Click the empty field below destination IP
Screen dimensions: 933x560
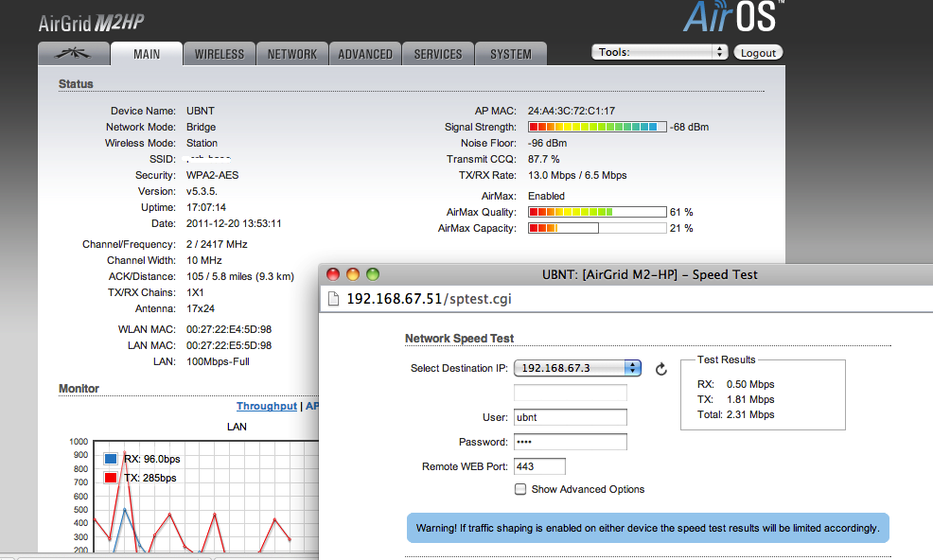(x=570, y=393)
